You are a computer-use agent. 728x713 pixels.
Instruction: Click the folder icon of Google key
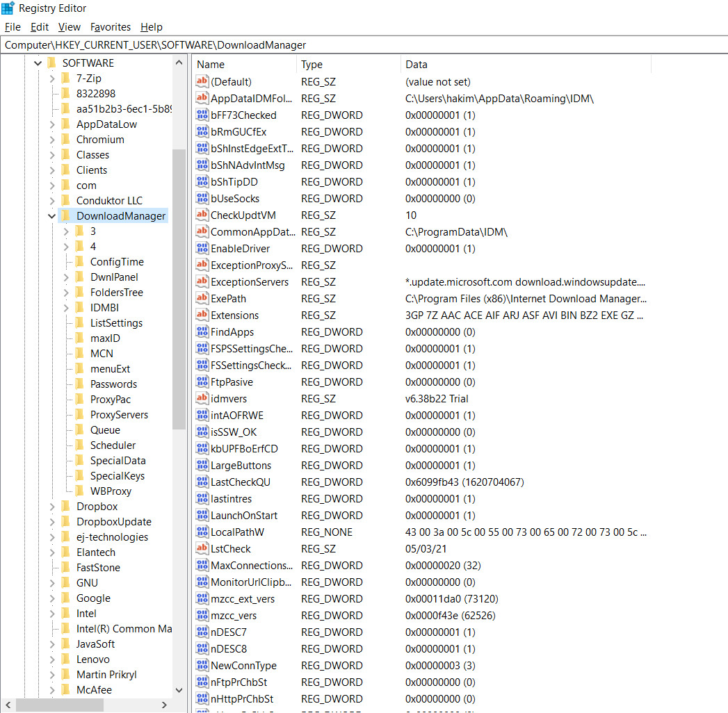[x=65, y=598]
